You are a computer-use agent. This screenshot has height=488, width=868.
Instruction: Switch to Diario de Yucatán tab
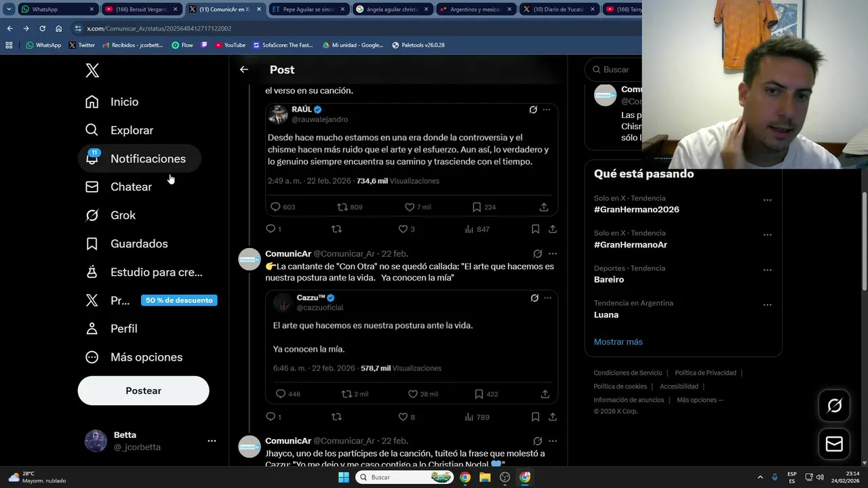[x=559, y=9]
